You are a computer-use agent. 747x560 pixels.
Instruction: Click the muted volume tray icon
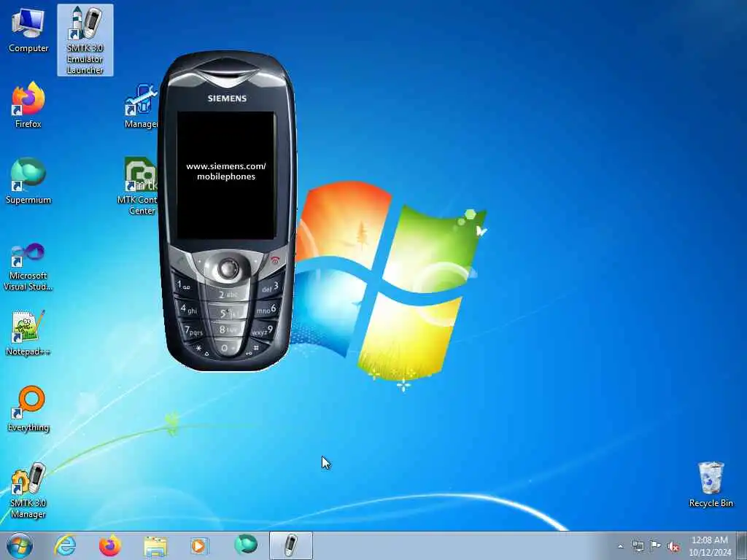pyautogui.click(x=673, y=547)
